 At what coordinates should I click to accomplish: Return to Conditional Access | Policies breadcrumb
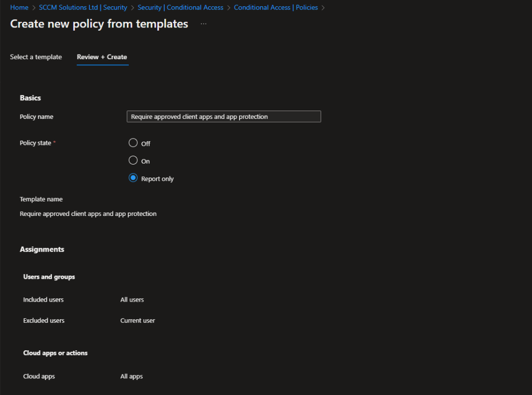[x=276, y=8]
